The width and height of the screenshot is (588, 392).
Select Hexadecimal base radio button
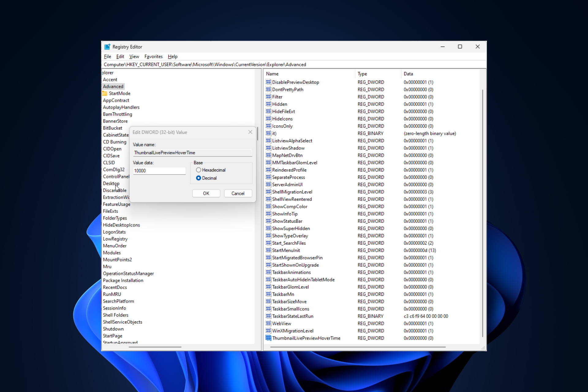point(199,170)
